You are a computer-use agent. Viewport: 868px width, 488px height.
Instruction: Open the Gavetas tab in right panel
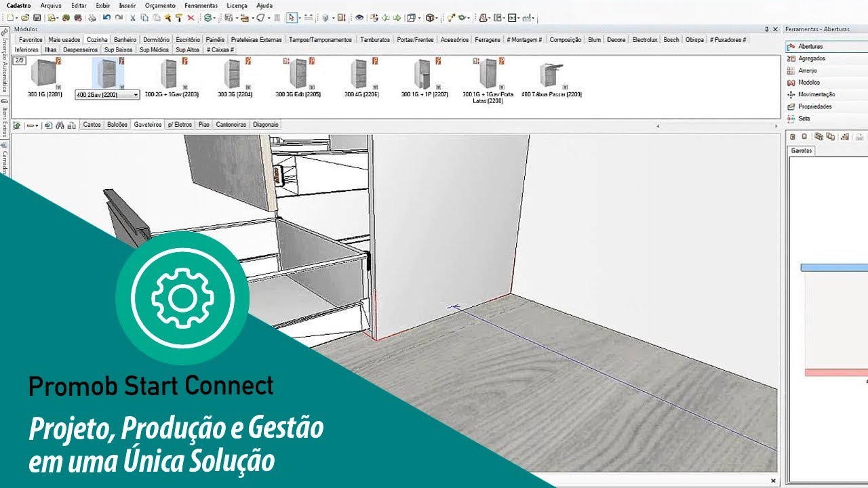click(802, 151)
